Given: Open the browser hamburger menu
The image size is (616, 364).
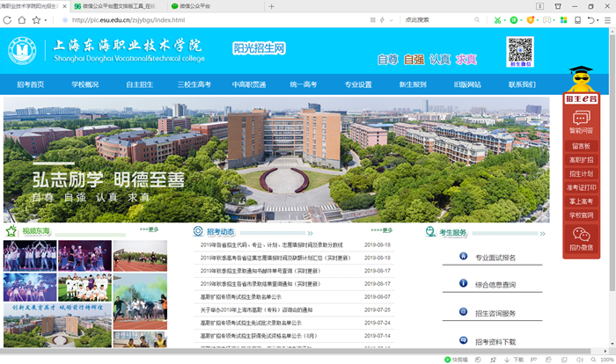Looking at the screenshot, I should [607, 20].
